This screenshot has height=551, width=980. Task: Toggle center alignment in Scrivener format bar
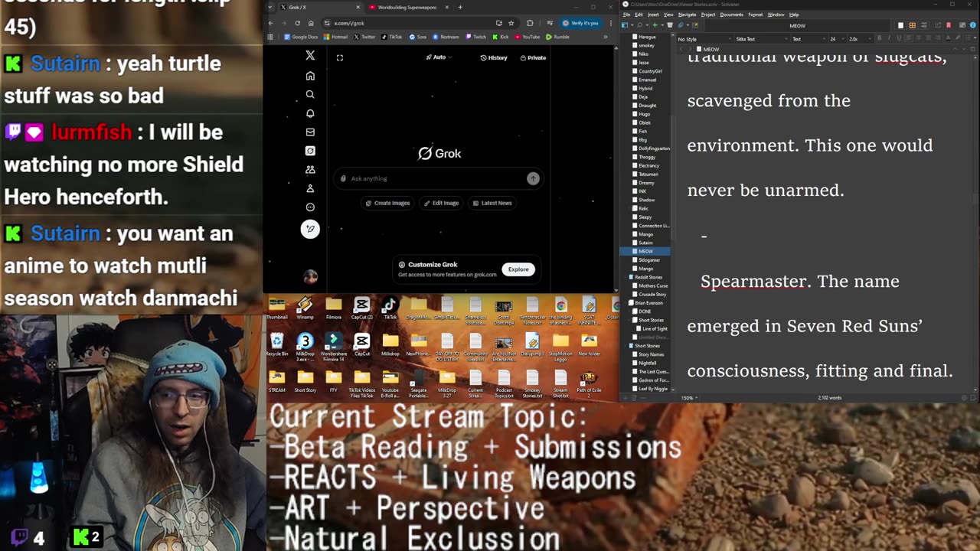pyautogui.click(x=918, y=39)
